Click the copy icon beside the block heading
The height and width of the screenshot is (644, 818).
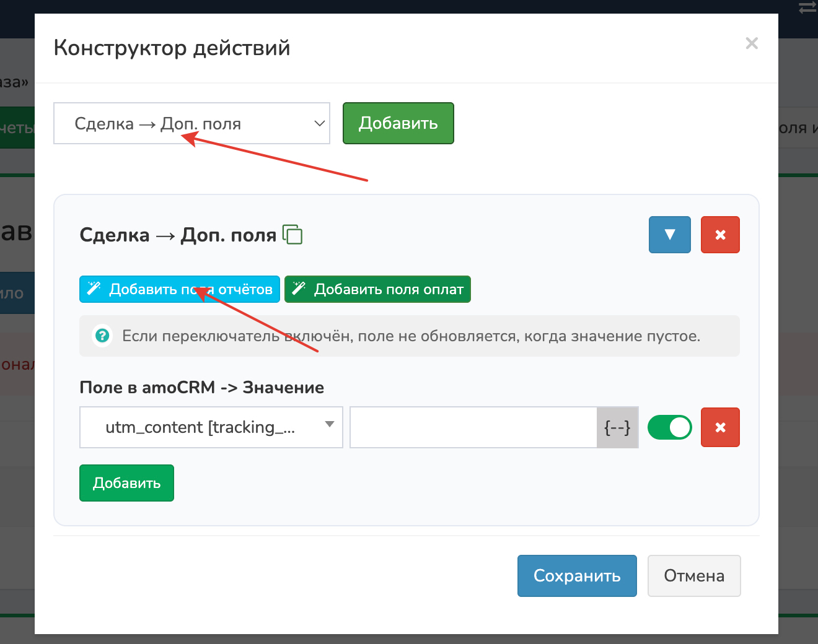292,235
